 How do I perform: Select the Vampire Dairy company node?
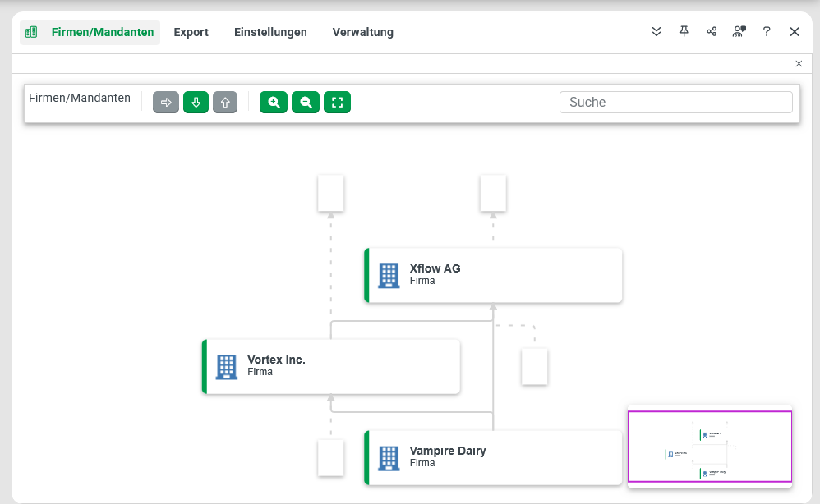[493, 457]
